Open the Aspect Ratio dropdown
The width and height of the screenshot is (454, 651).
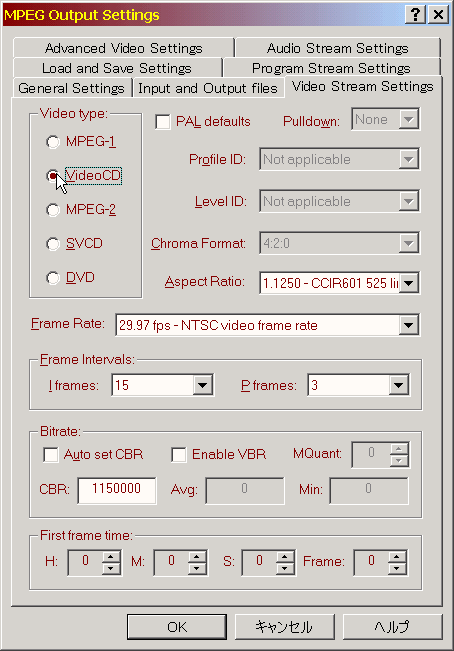[409, 284]
